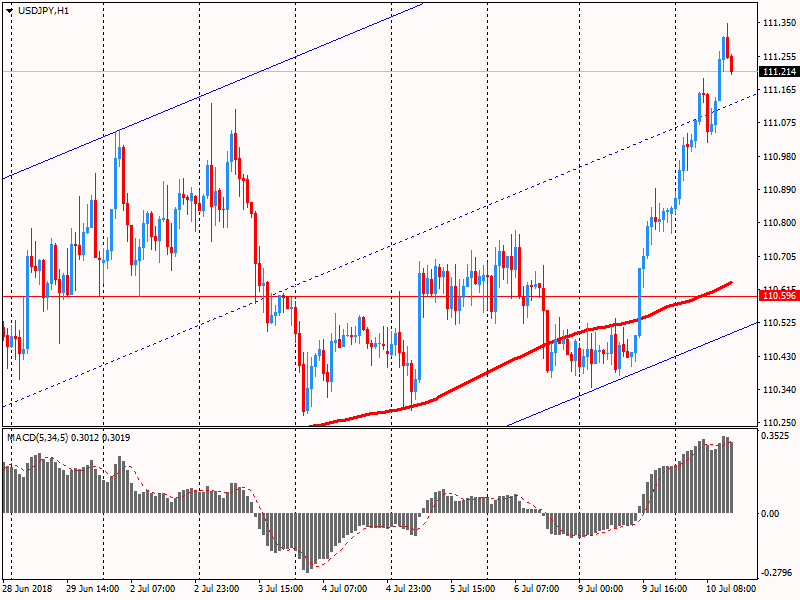Select the red horizontal line at 110.596
Viewport: 800px width, 600px height.
click(x=380, y=296)
